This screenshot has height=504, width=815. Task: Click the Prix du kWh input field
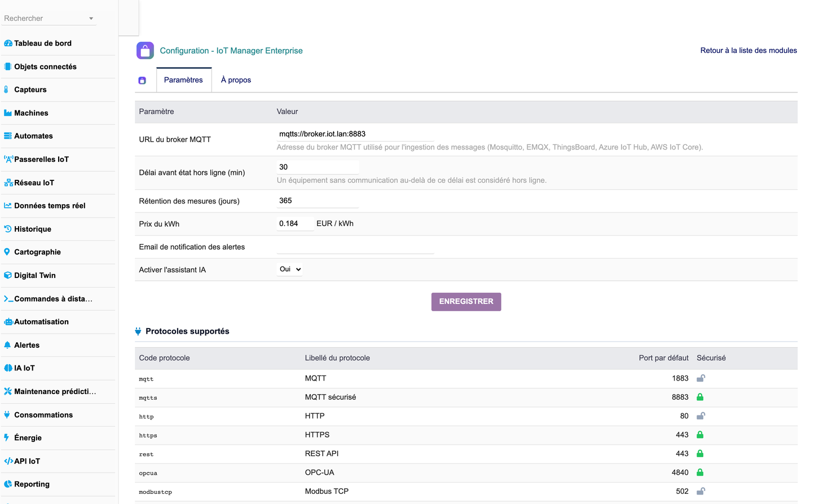[x=295, y=224]
